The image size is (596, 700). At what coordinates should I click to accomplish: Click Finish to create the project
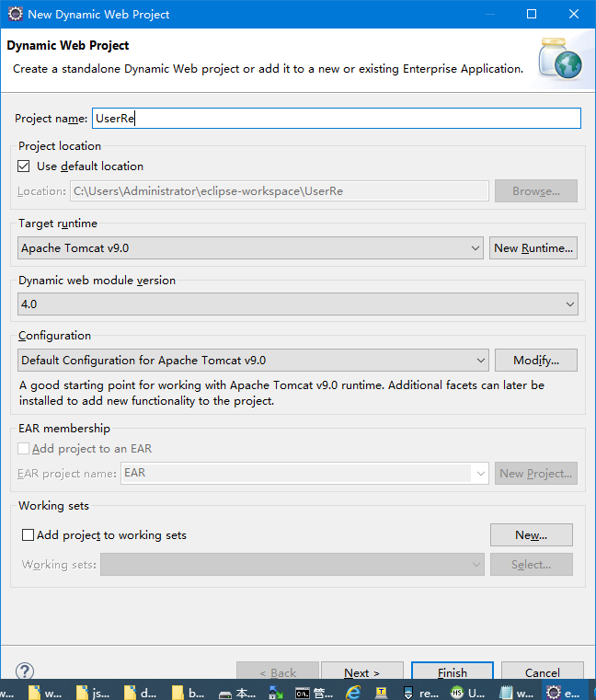coord(453,672)
